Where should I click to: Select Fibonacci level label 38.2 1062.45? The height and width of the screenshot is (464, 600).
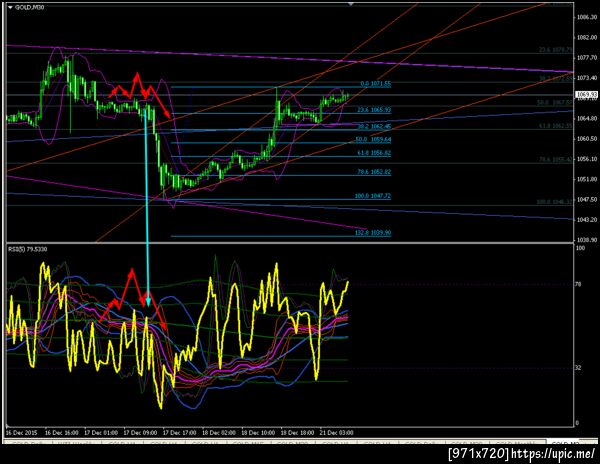tap(374, 126)
